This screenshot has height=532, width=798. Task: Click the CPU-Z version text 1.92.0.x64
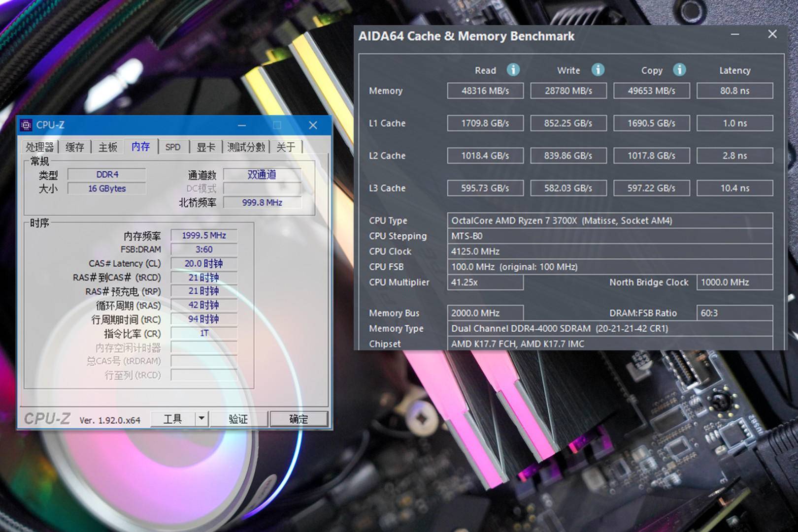(110, 420)
